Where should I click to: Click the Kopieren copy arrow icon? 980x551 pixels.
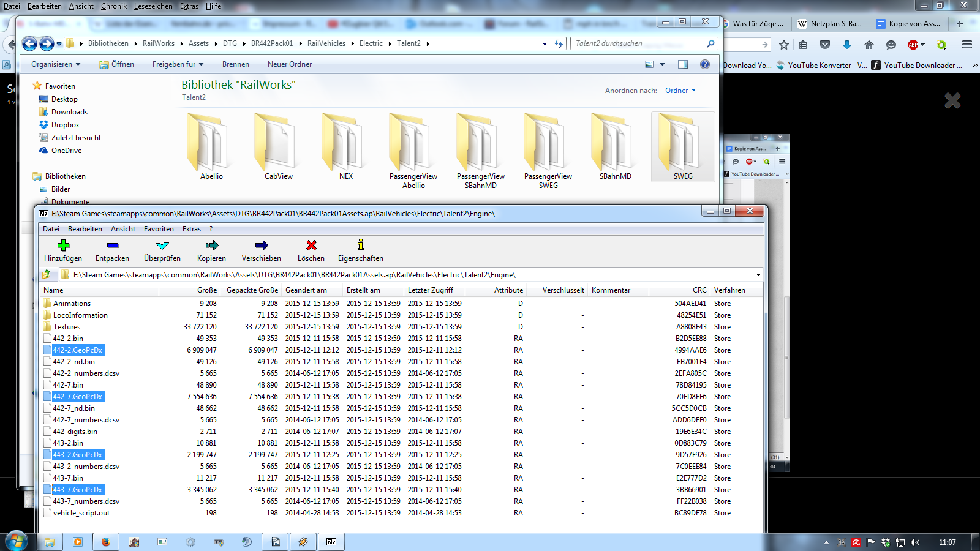tap(212, 246)
